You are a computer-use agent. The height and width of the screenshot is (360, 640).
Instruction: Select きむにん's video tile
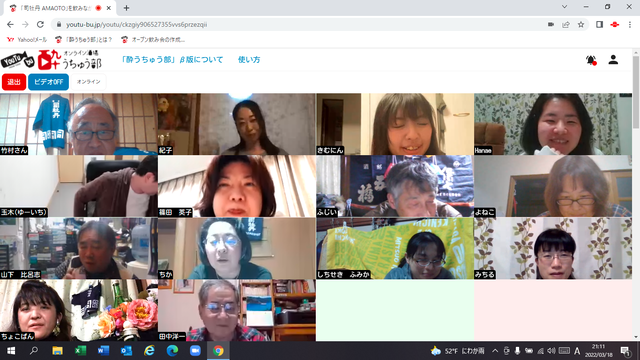coord(395,124)
